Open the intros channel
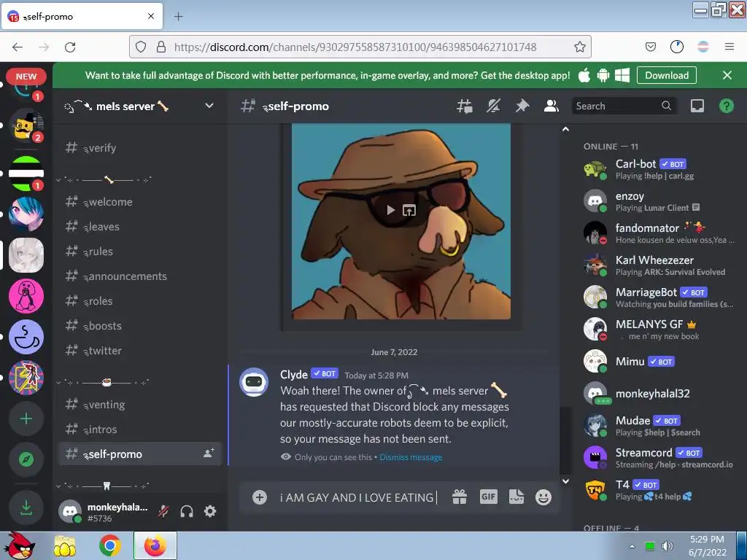747x560 pixels. coord(140,429)
